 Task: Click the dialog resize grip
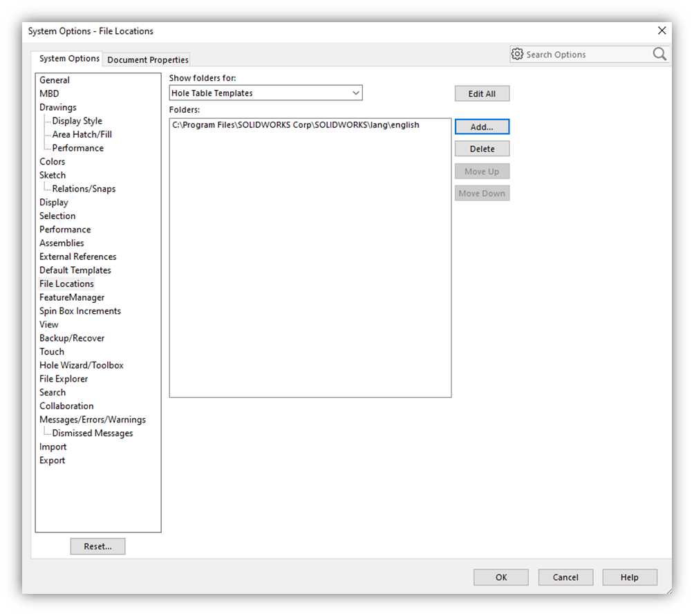667,591
